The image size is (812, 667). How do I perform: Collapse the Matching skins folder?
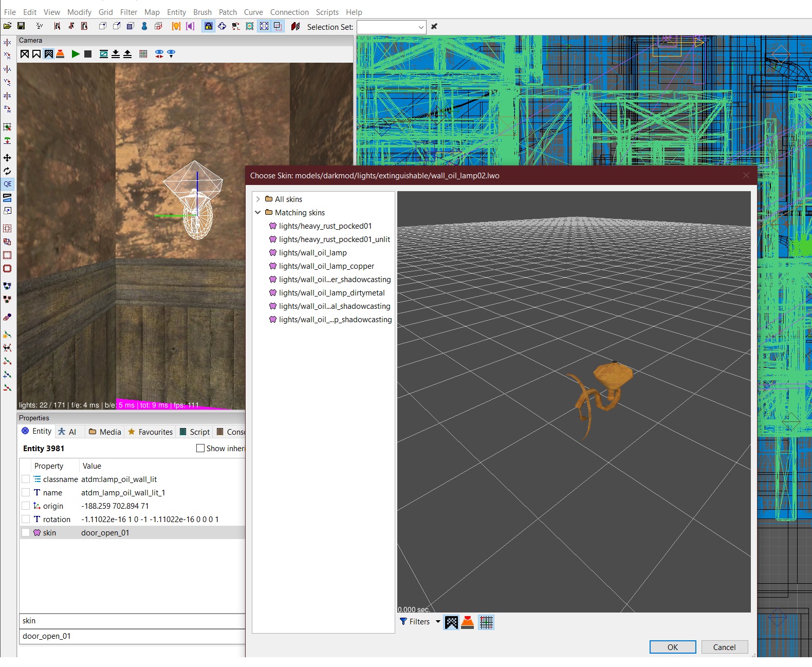pyautogui.click(x=258, y=213)
